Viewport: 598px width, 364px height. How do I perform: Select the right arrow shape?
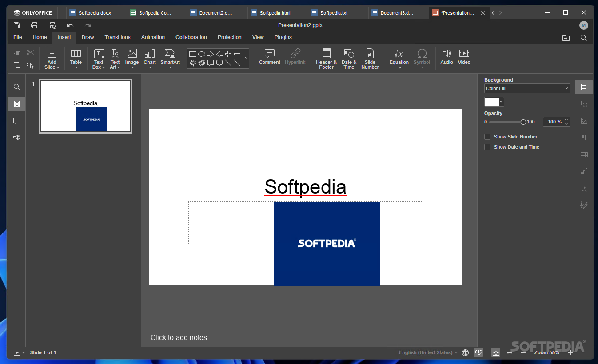tap(211, 54)
